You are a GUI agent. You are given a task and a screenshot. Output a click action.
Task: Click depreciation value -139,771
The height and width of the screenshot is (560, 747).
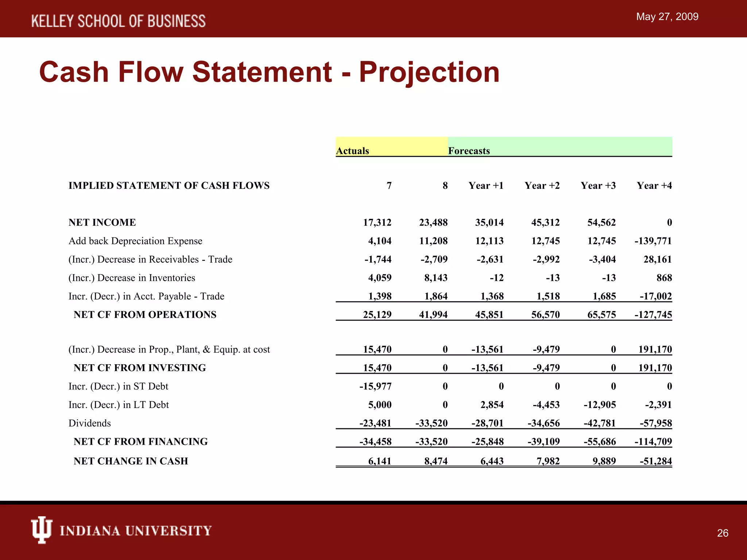pyautogui.click(x=653, y=241)
